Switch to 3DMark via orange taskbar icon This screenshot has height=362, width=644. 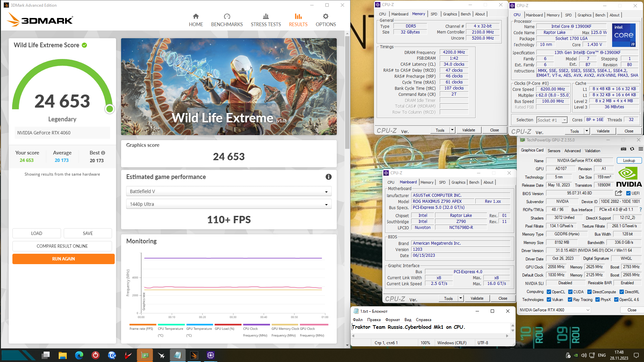pyautogui.click(x=194, y=355)
